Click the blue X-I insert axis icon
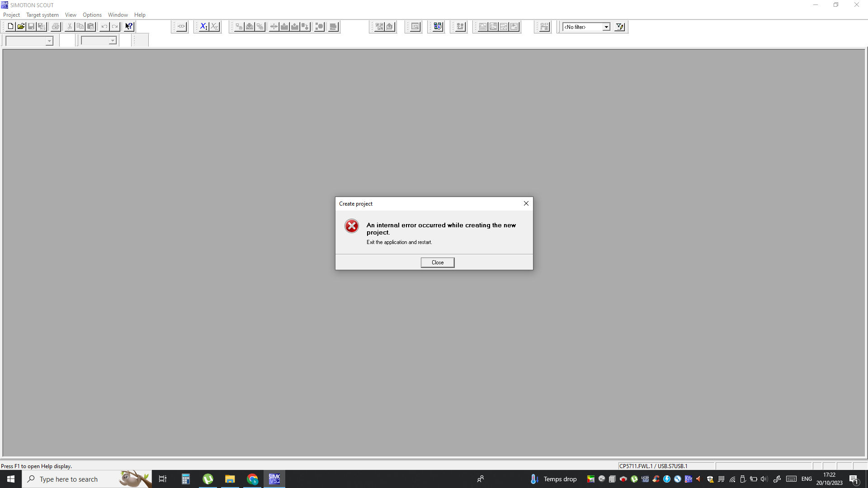 [203, 27]
